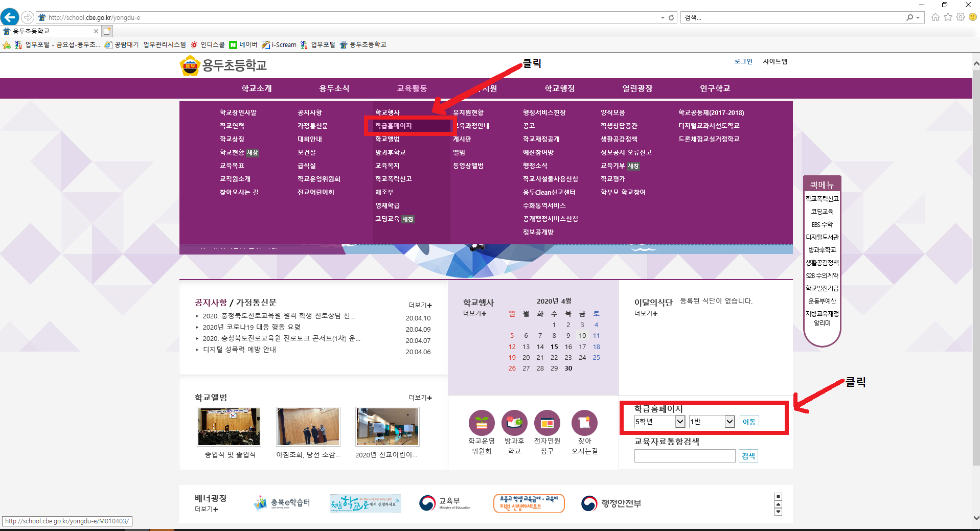The image size is (980, 531).
Task: Click the 학교운영위원회 round icon
Action: (x=482, y=423)
